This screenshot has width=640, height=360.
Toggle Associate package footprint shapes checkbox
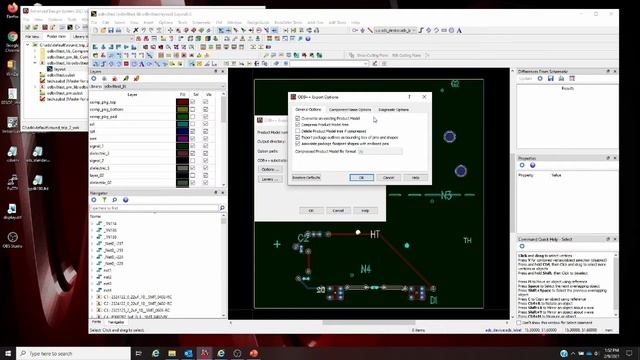(x=298, y=144)
